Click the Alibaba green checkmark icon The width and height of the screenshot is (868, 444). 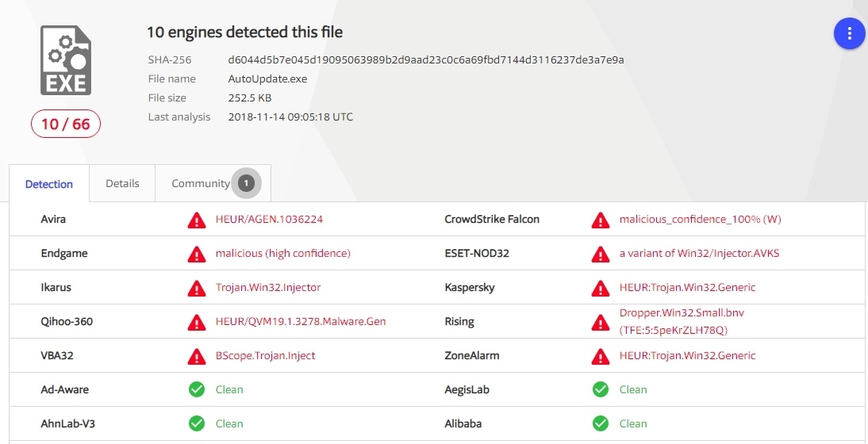coord(601,423)
